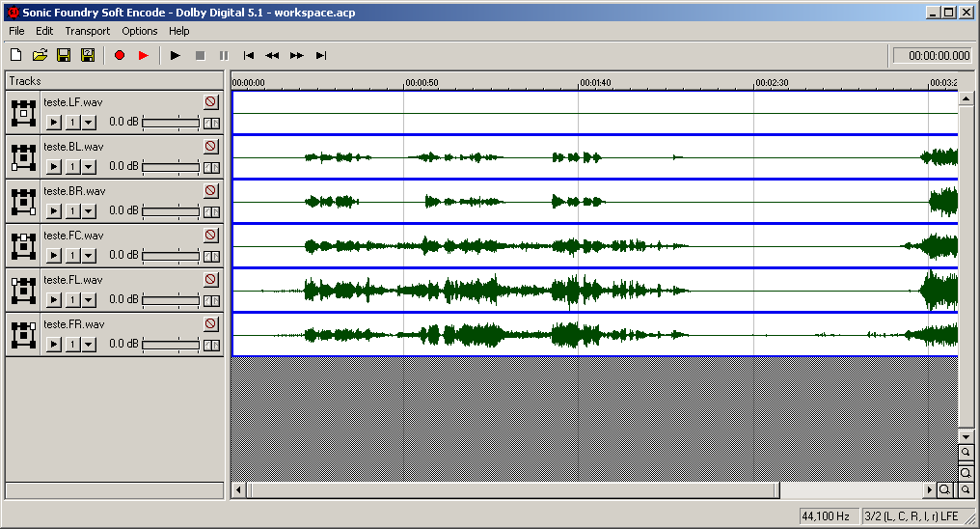The image size is (980, 529).
Task: Open the Transport menu
Action: (87, 31)
